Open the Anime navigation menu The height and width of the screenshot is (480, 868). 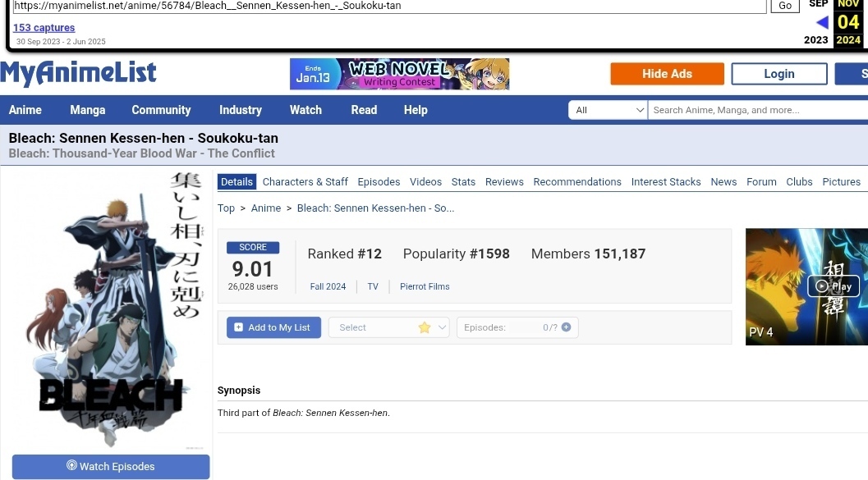pos(25,110)
